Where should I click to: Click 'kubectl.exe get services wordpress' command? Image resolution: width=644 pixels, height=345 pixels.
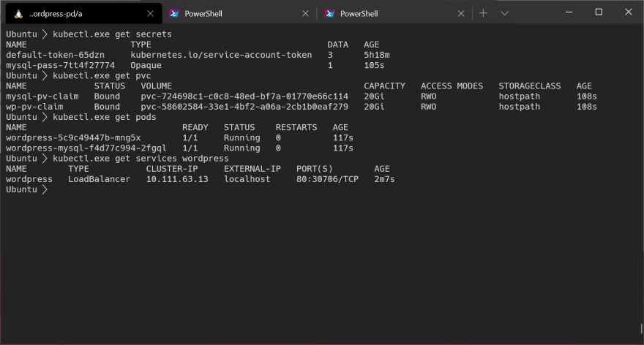[141, 159]
